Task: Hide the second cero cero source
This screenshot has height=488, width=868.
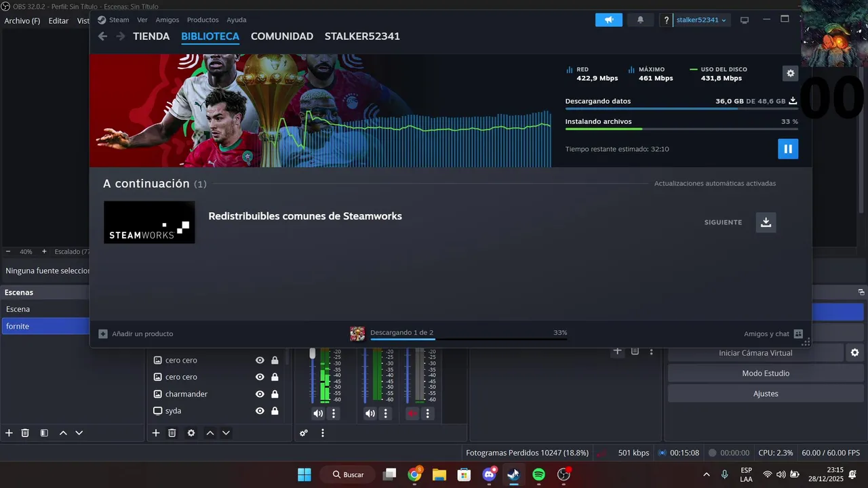Action: (x=260, y=377)
